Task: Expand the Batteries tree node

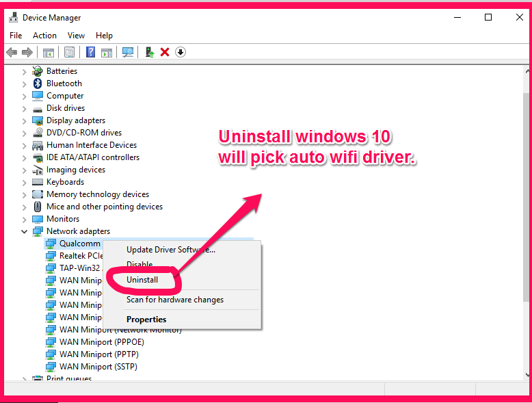Action: tap(24, 72)
